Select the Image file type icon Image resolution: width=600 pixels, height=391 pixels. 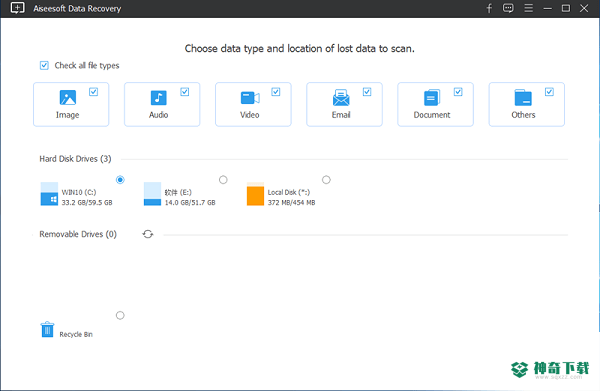(x=68, y=98)
